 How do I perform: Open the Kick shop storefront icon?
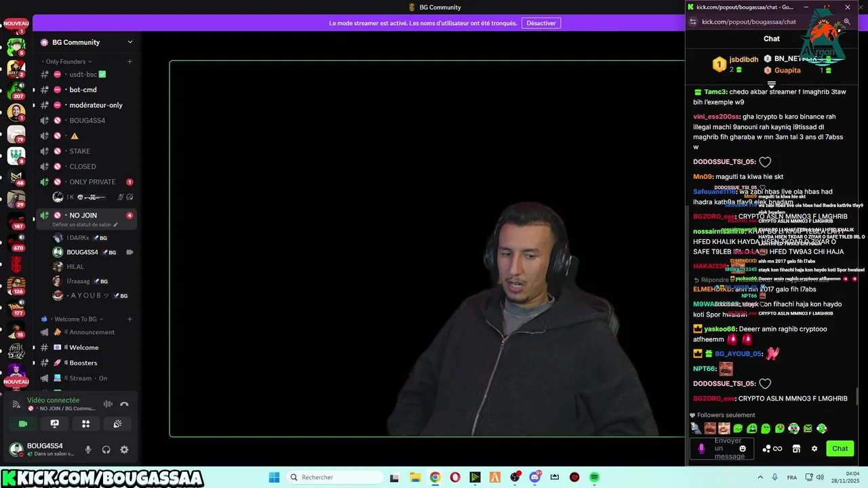coord(796,449)
